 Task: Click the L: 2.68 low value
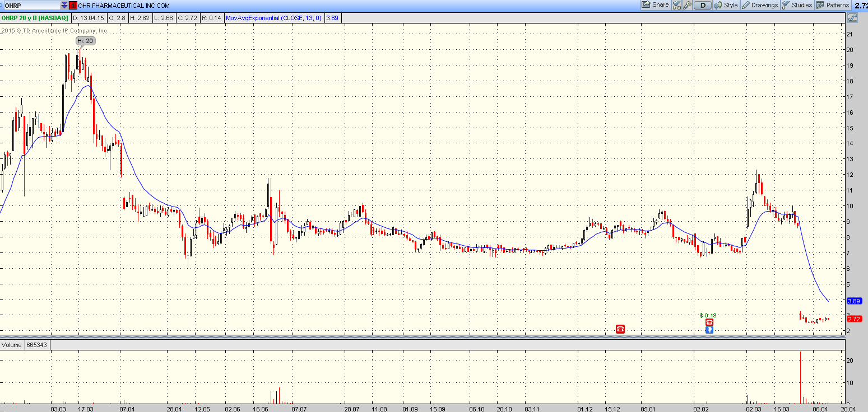[163, 18]
